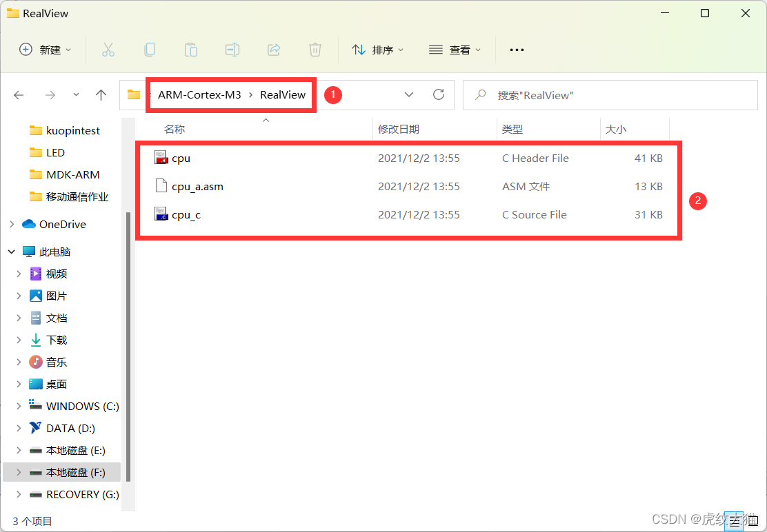Expand the WINDOWS (C:) node
The width and height of the screenshot is (767, 532).
[19, 406]
